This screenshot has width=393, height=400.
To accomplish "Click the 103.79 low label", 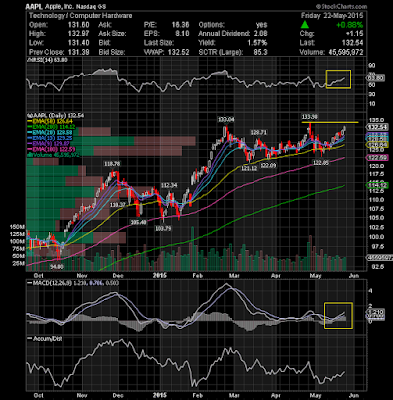I will click(x=163, y=229).
